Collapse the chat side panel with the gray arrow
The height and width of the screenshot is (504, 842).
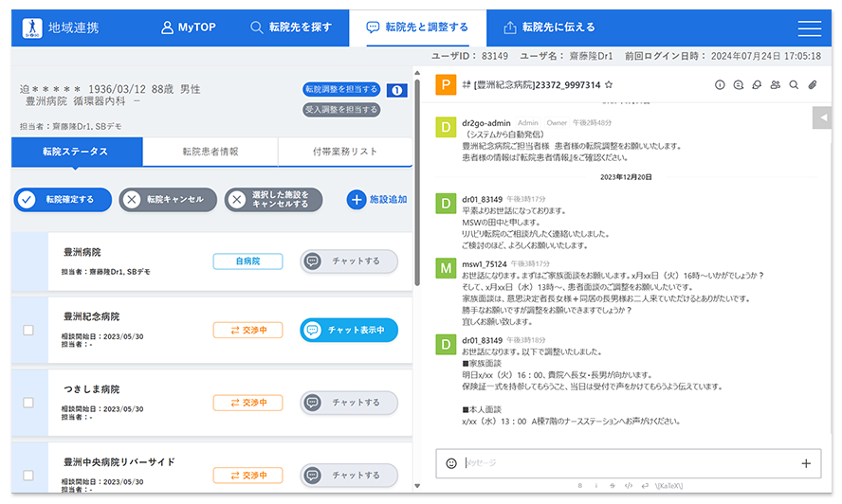(822, 117)
